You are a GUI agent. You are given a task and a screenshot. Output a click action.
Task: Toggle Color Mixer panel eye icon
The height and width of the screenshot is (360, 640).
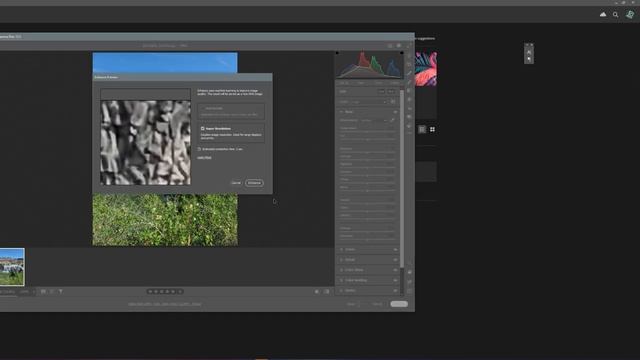395,270
